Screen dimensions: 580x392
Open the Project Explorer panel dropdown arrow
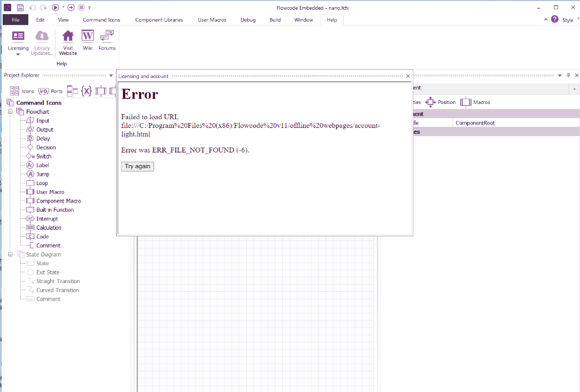tap(111, 76)
